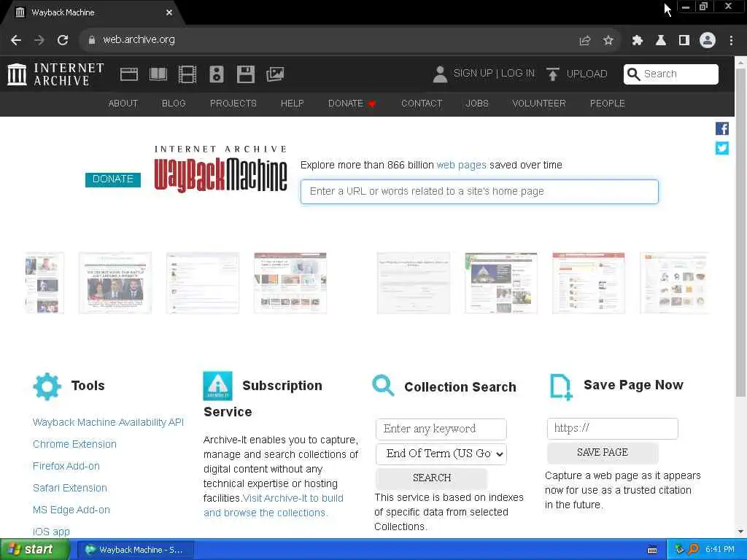Click the share page icon in address bar
This screenshot has width=747, height=560.
[x=584, y=41]
